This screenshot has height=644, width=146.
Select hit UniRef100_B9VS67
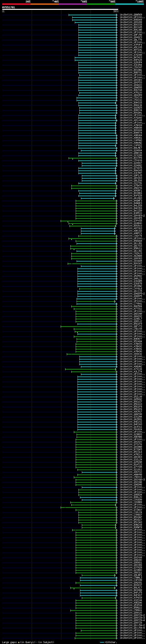click(x=131, y=263)
